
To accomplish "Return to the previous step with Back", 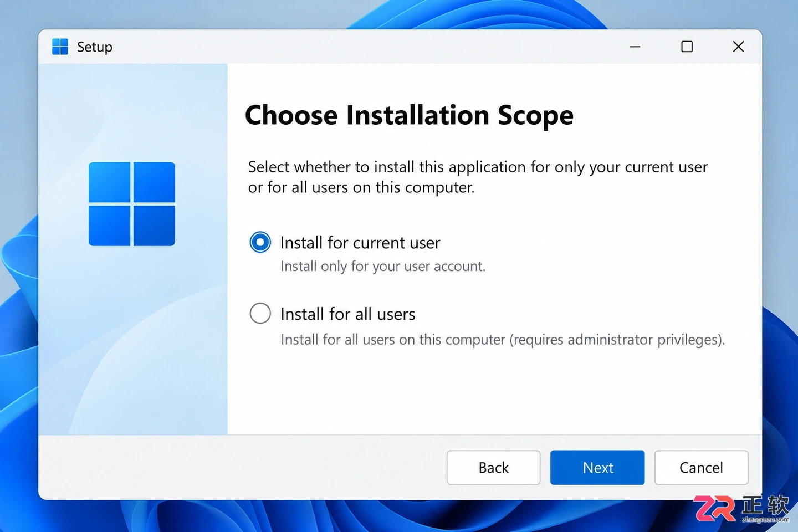I will 493,468.
